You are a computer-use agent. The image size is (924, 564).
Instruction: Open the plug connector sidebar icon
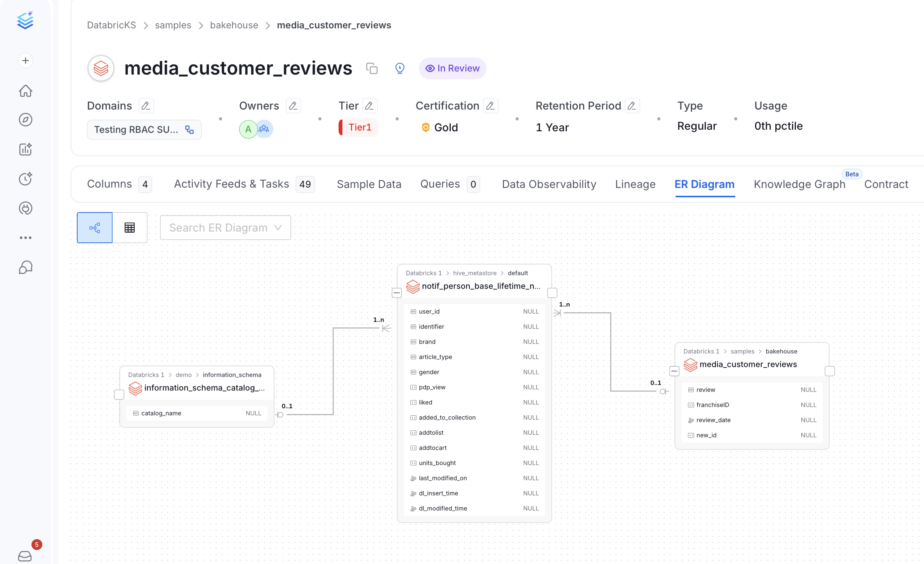coord(26,208)
